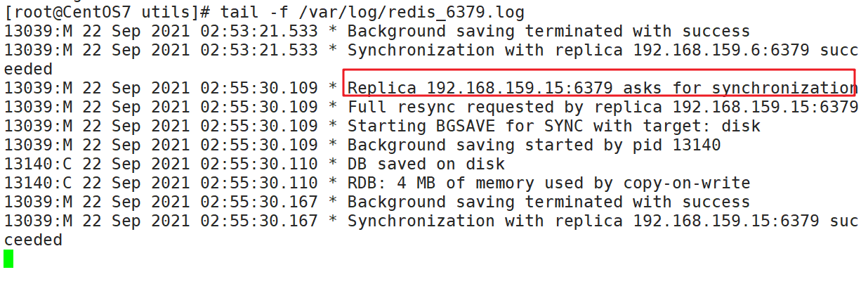Click the first Background saving terminated line
Screen dimensions: 868x284
[x=377, y=32]
